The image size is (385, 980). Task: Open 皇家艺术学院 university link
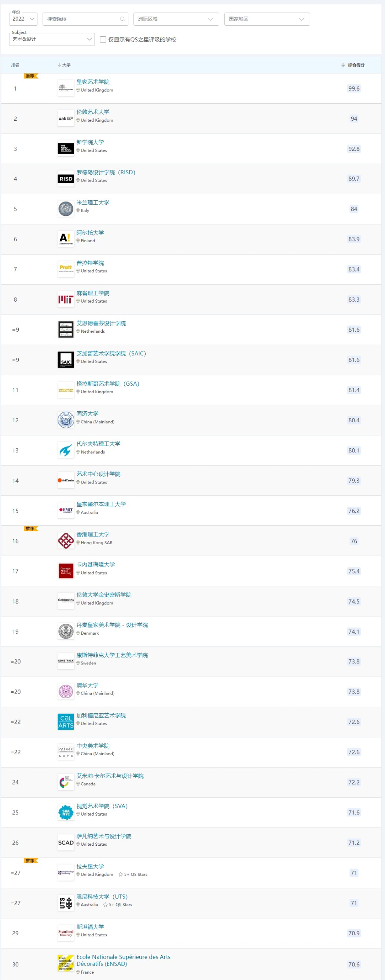(x=93, y=82)
